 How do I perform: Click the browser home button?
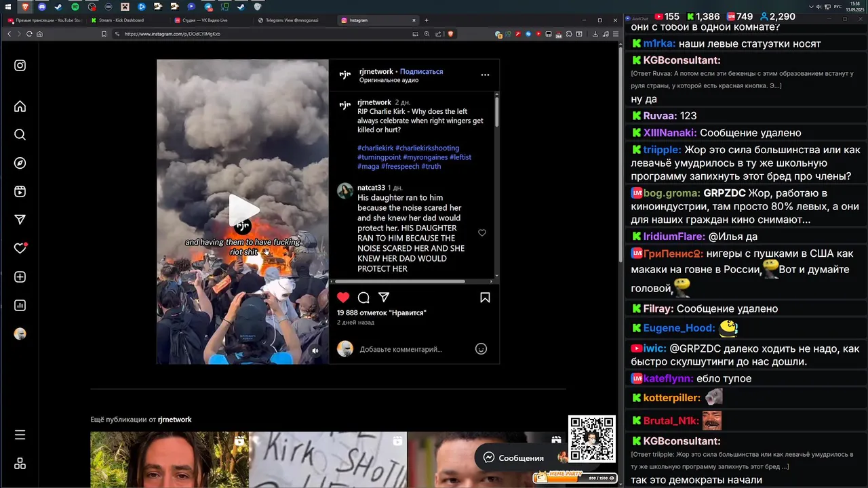click(x=40, y=34)
